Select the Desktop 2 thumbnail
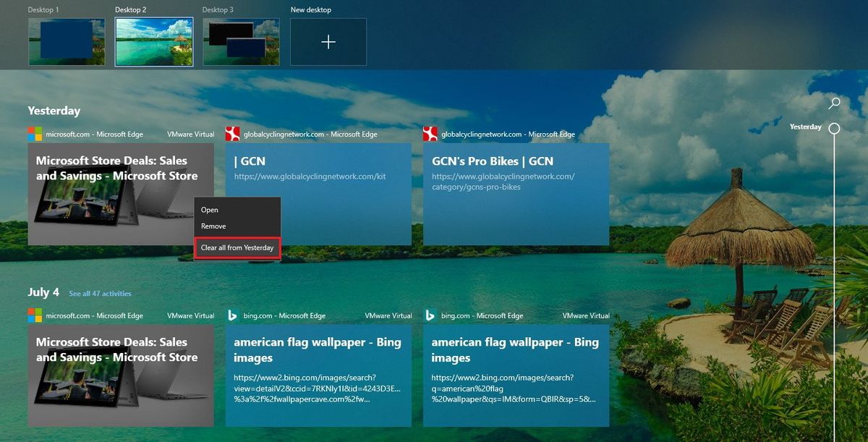 click(x=154, y=42)
